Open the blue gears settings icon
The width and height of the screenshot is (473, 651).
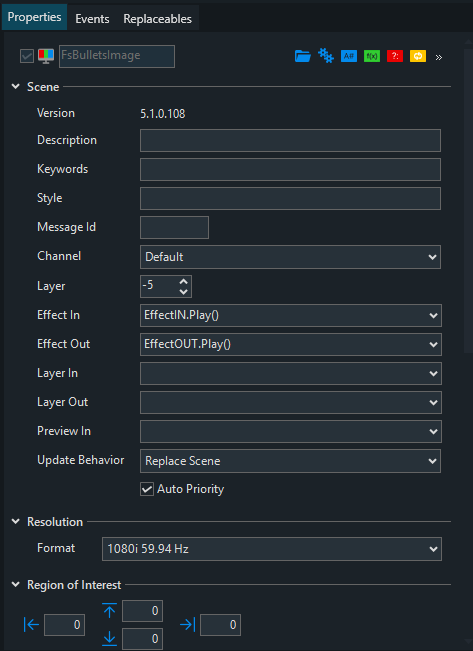[x=326, y=56]
